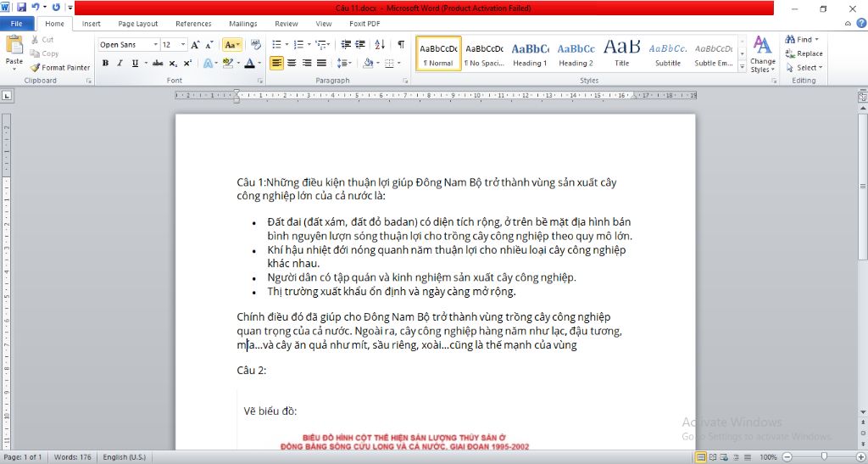Click English (U.S.) language indicator
Viewport: 868px width, 464px height.
[x=124, y=457]
